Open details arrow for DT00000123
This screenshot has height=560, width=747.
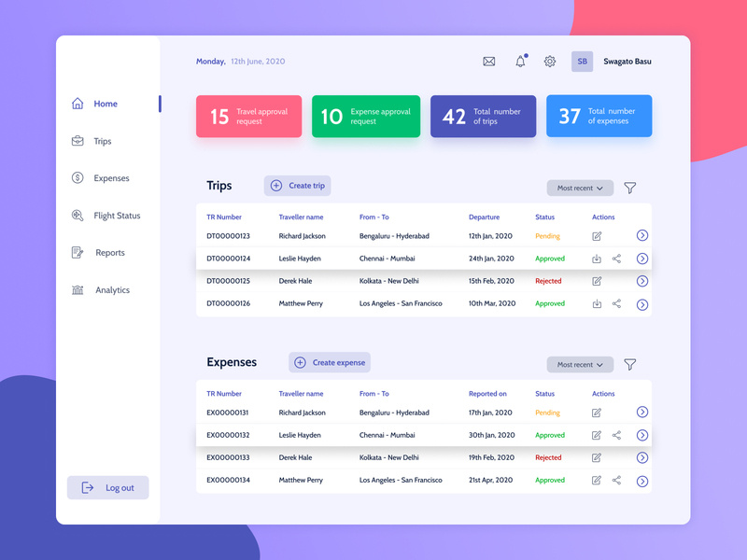coord(642,235)
